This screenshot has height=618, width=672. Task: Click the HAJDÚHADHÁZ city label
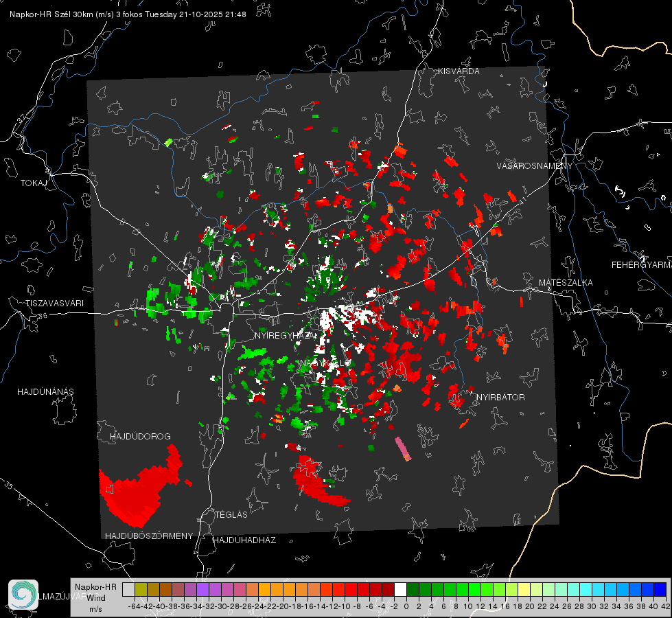(x=244, y=540)
